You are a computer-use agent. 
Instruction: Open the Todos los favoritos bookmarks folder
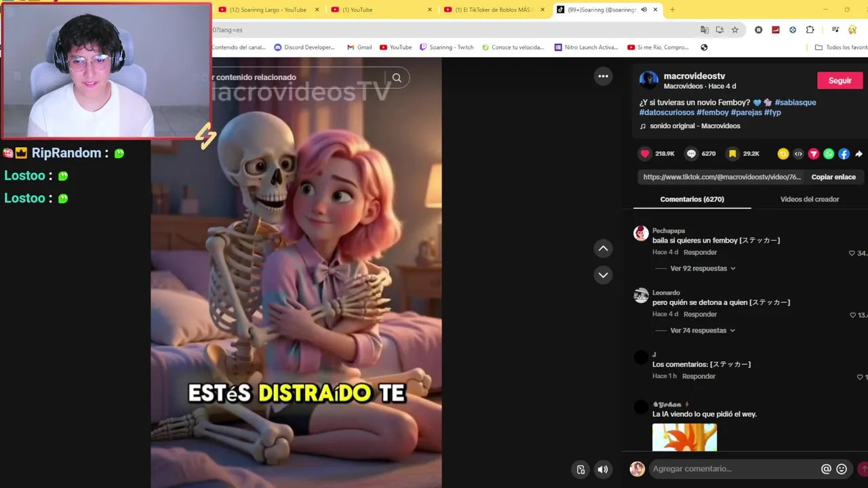[x=841, y=47]
